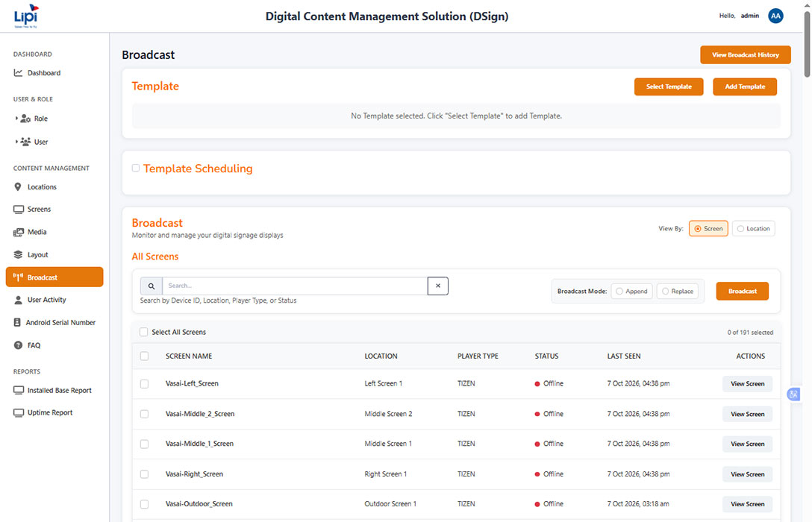Image resolution: width=812 pixels, height=522 pixels.
Task: Click the Media images icon
Action: click(19, 232)
